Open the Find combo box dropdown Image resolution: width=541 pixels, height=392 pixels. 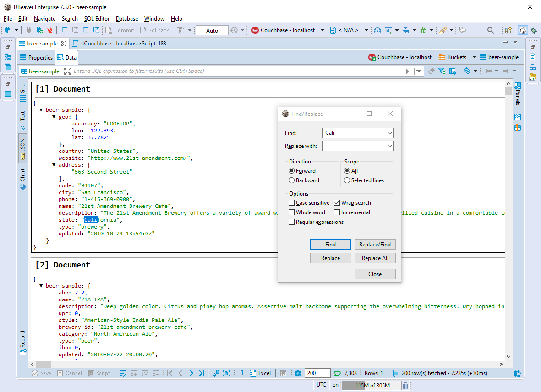point(389,133)
